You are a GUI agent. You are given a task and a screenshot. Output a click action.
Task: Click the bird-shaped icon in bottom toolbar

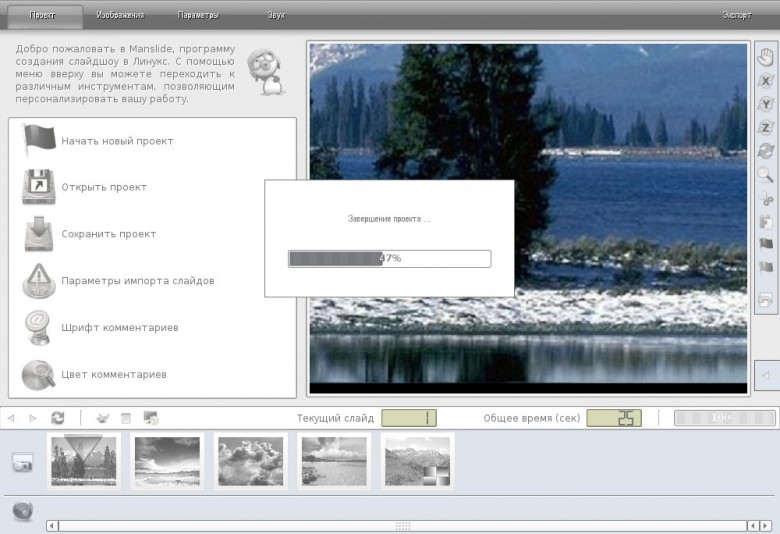[103, 418]
